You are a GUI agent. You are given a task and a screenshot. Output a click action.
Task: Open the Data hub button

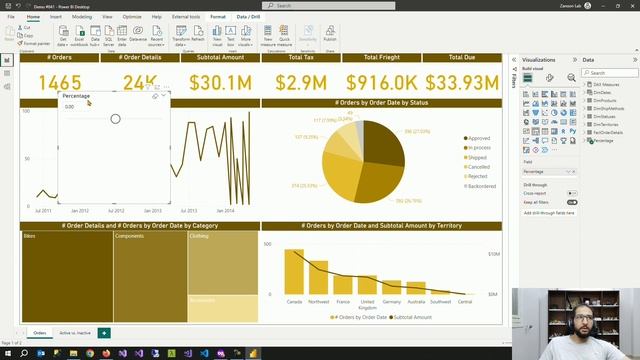[95, 36]
